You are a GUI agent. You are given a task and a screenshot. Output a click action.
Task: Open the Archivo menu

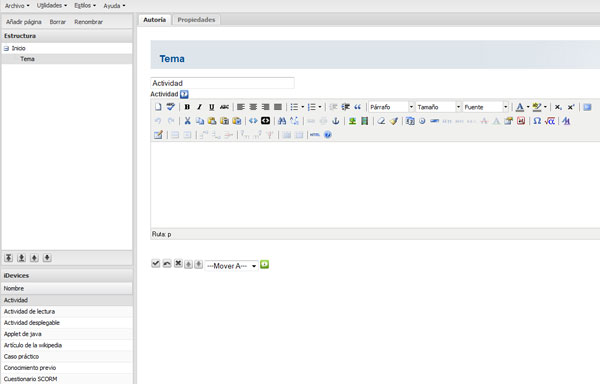coord(17,6)
